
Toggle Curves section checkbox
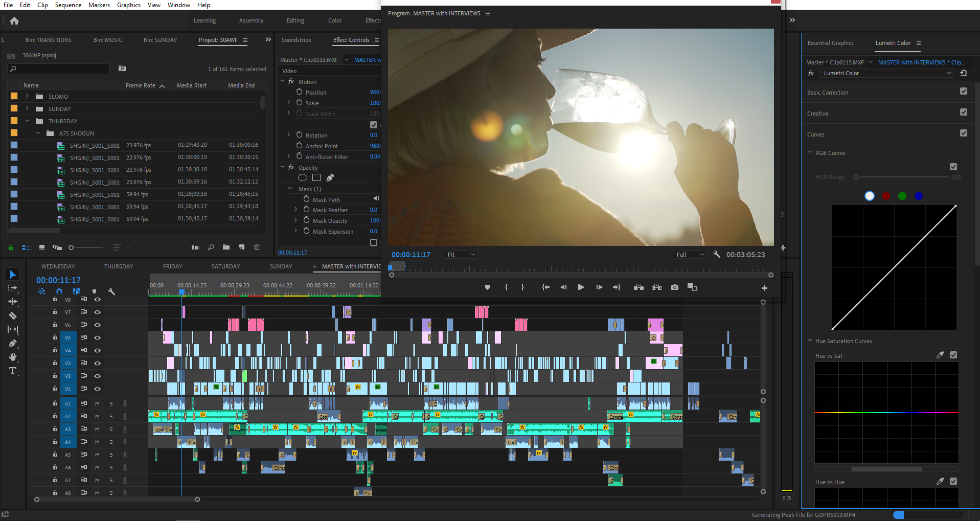click(964, 133)
